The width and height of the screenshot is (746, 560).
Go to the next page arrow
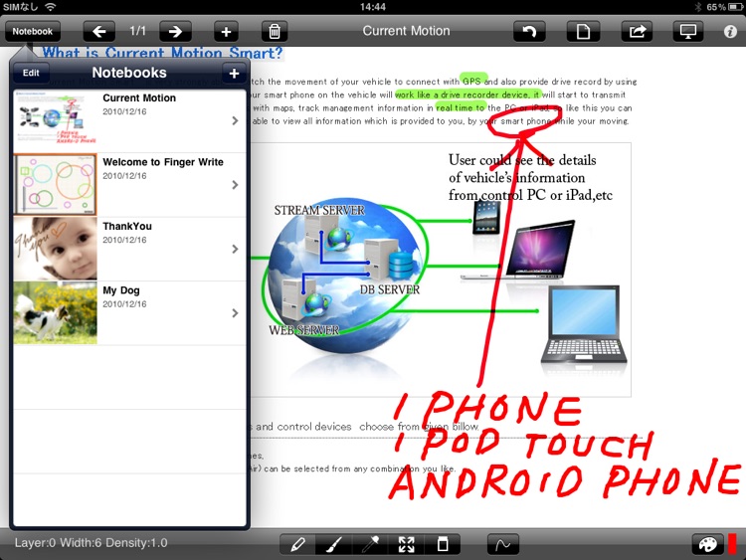[x=175, y=32]
